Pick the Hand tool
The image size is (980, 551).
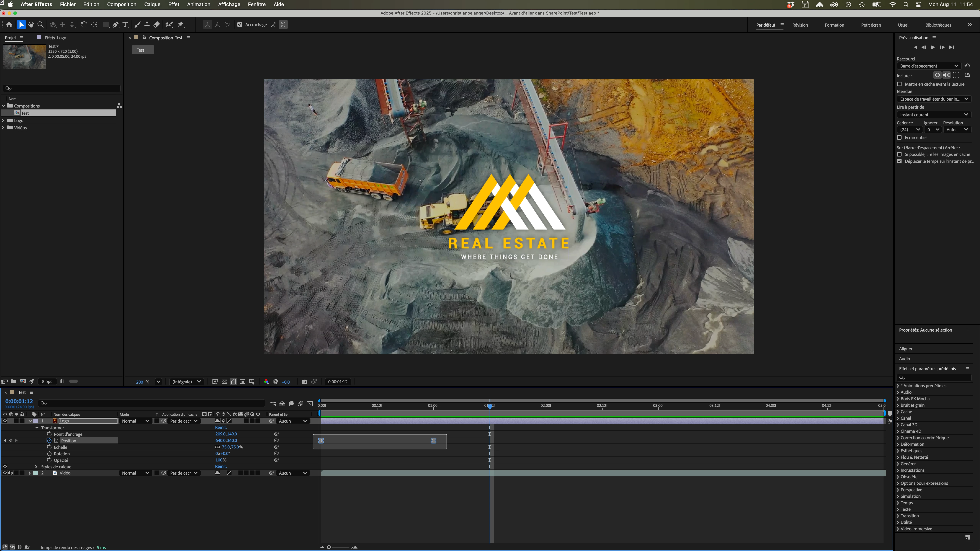coord(31,25)
